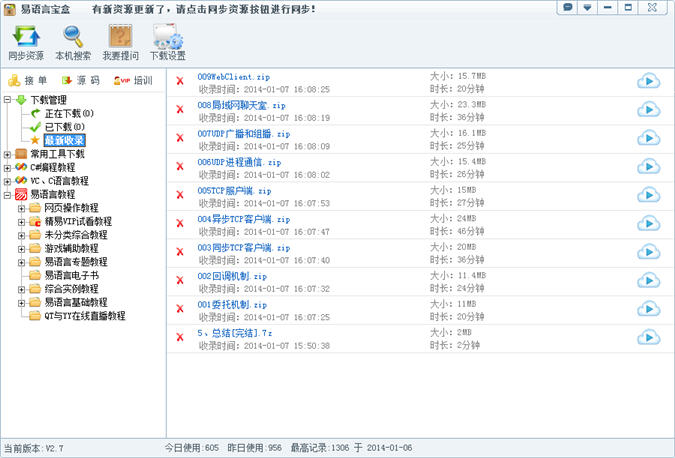The image size is (675, 458).
Task: Play 5、总结[完结].7z via cloud icon
Action: pos(648,337)
